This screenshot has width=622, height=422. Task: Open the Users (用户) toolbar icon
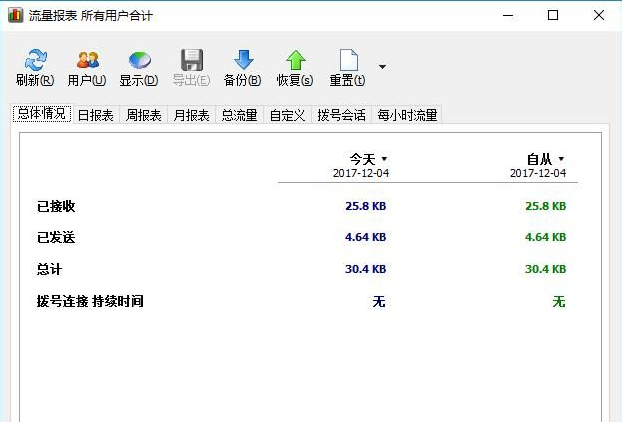87,60
